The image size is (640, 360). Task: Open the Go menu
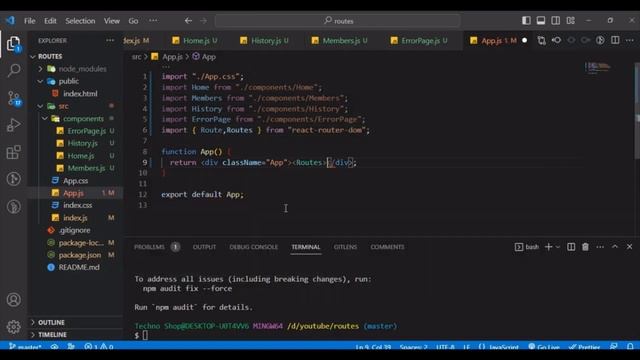point(133,21)
